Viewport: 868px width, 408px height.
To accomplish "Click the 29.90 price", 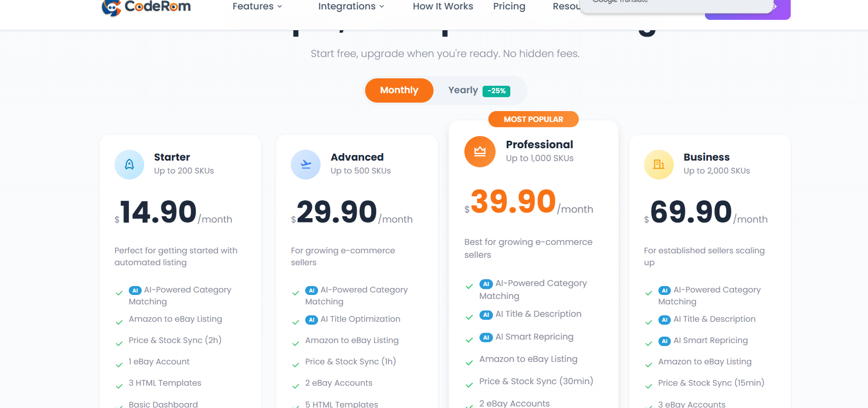I will pyautogui.click(x=337, y=212).
